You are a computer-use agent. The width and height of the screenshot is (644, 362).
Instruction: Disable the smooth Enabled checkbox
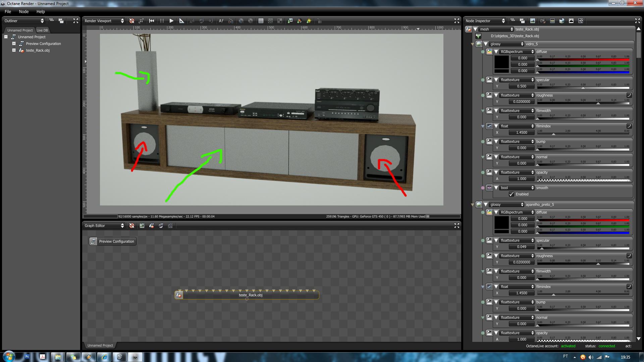[x=512, y=194]
